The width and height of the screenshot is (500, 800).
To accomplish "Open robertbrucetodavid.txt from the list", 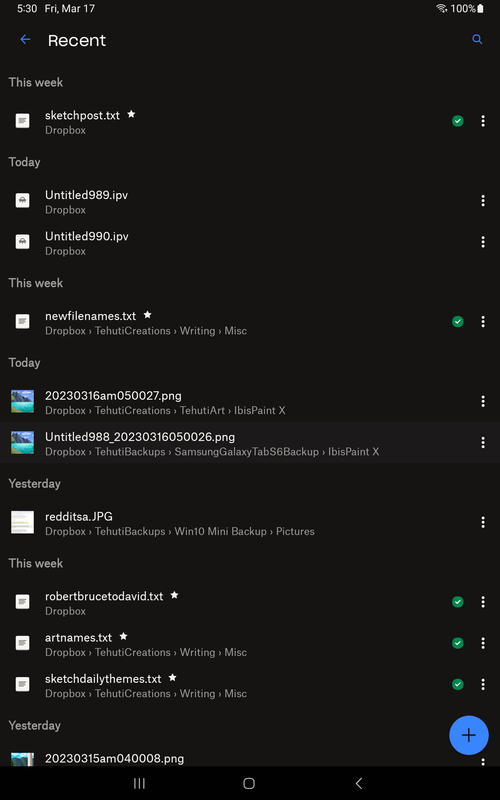I will 250,602.
